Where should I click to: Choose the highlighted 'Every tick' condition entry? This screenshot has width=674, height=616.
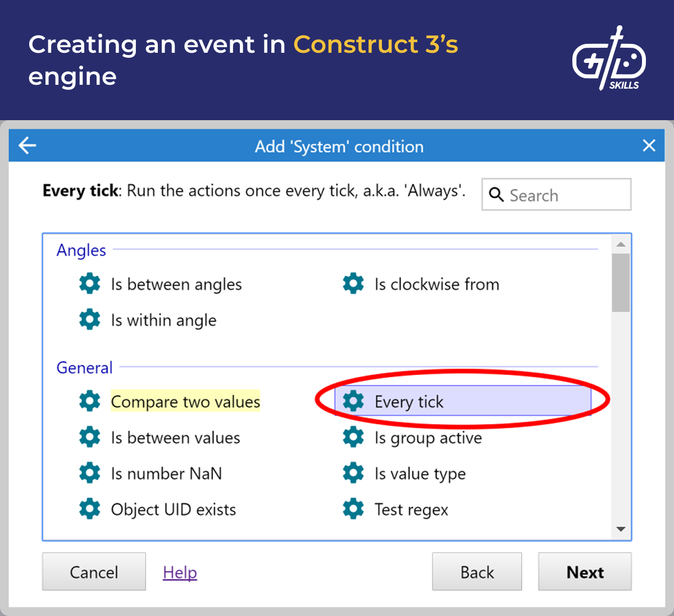[409, 401]
